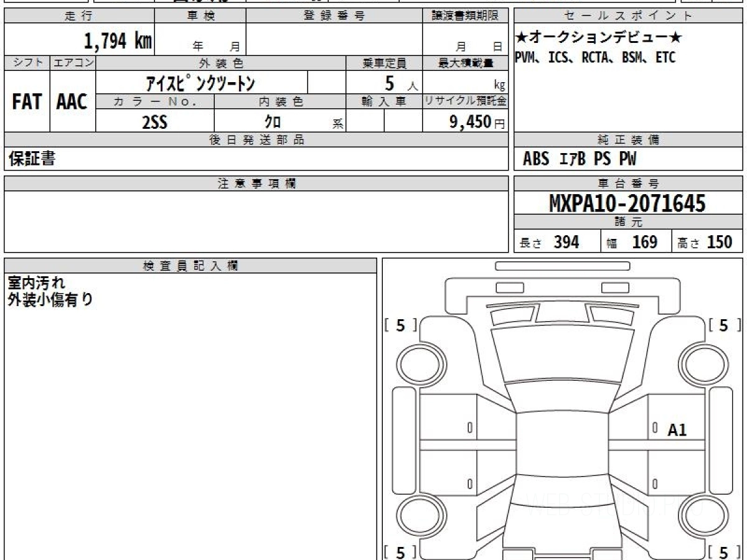
Task: Select the 室内汚れ inspector note
Action: pos(36,283)
